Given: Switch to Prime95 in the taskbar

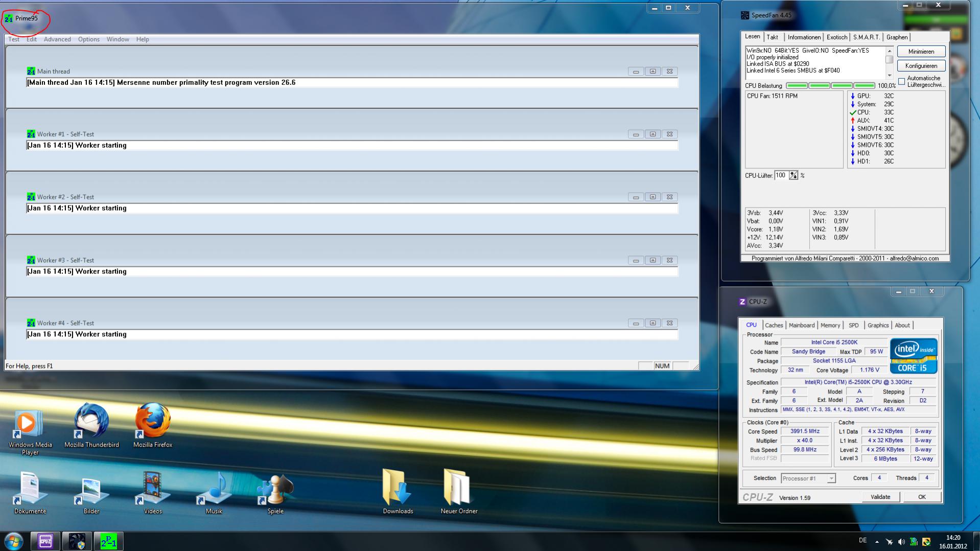Looking at the screenshot, I should pos(108,541).
